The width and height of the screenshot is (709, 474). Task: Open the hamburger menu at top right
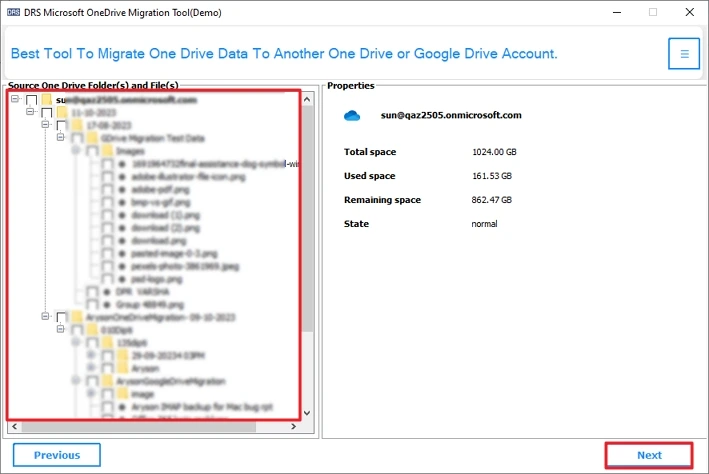click(684, 54)
